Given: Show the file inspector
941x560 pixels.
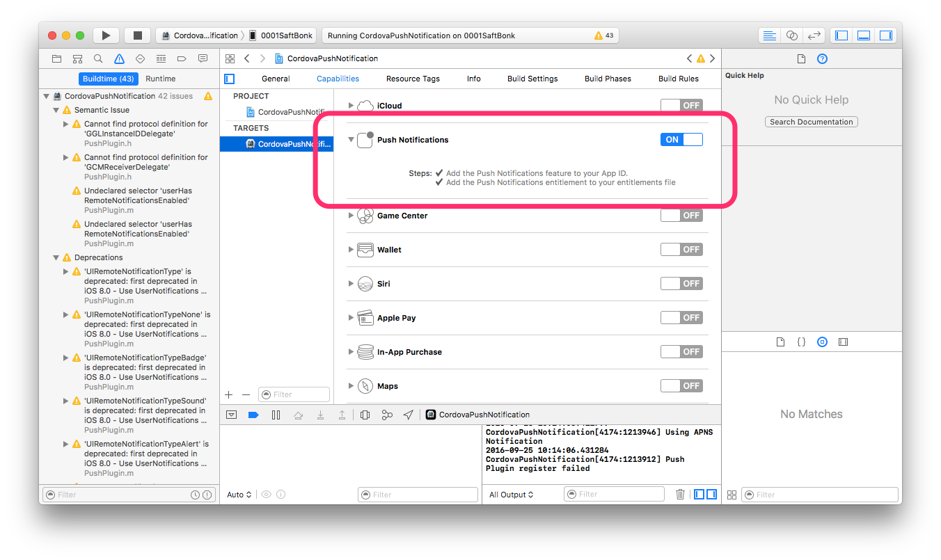Looking at the screenshot, I should click(801, 59).
